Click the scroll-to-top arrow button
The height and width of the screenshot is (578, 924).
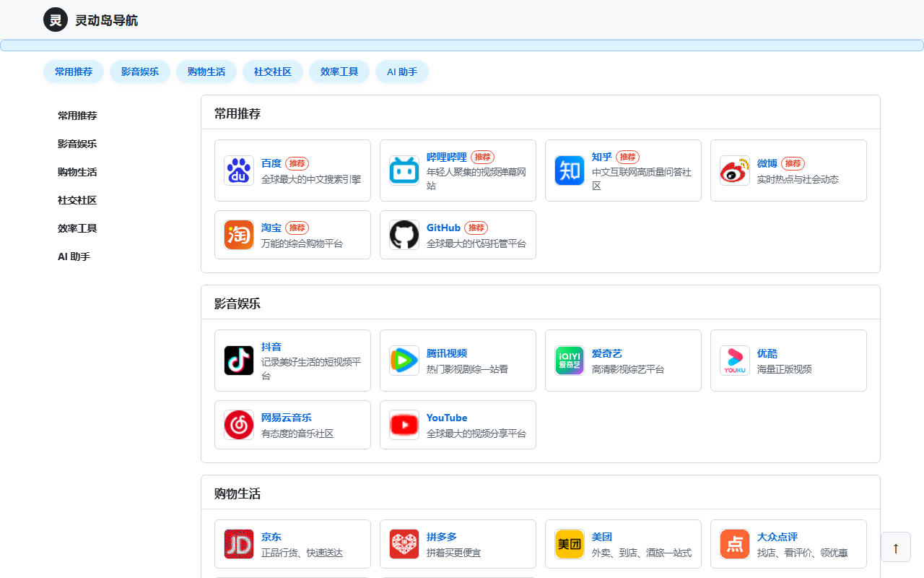click(x=896, y=547)
